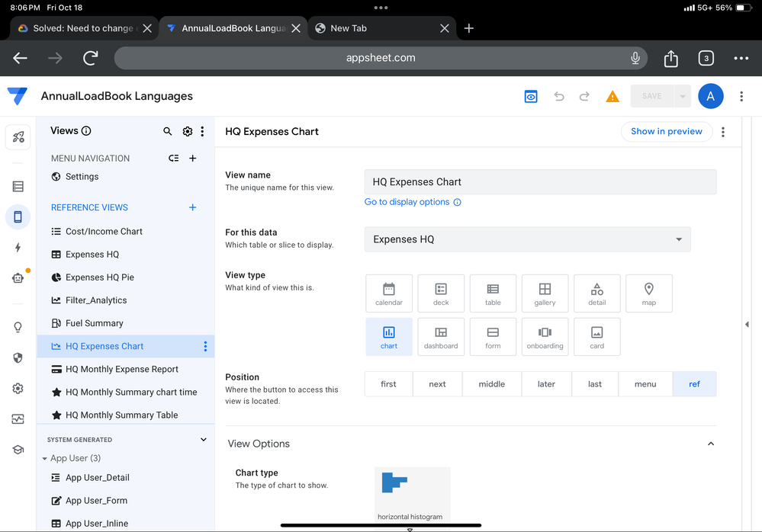Screen dimensions: 762x532
Task: Open the rocket icon in the left rail
Action: coord(18,137)
